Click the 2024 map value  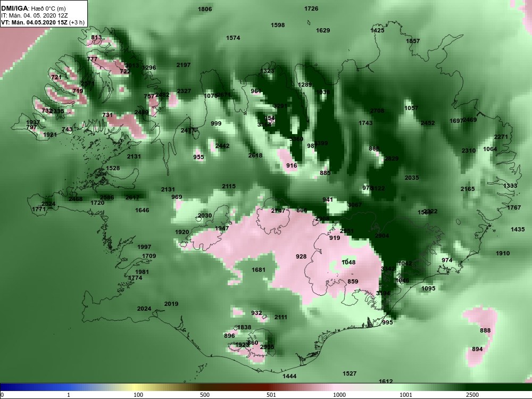[144, 309]
